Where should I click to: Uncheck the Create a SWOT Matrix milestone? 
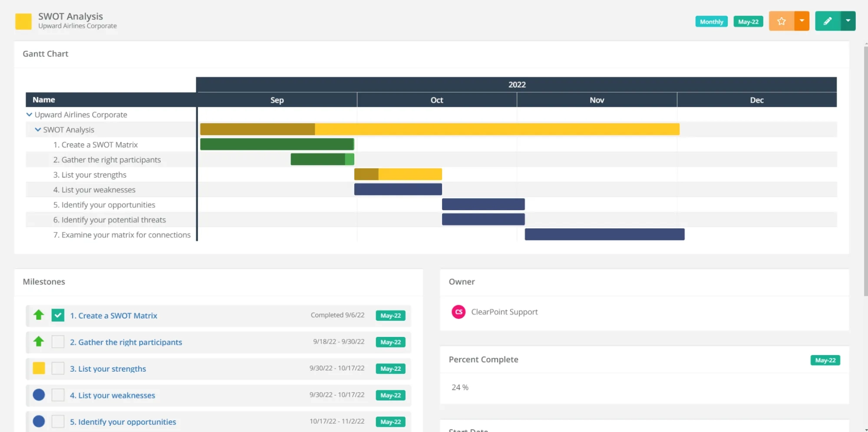58,315
